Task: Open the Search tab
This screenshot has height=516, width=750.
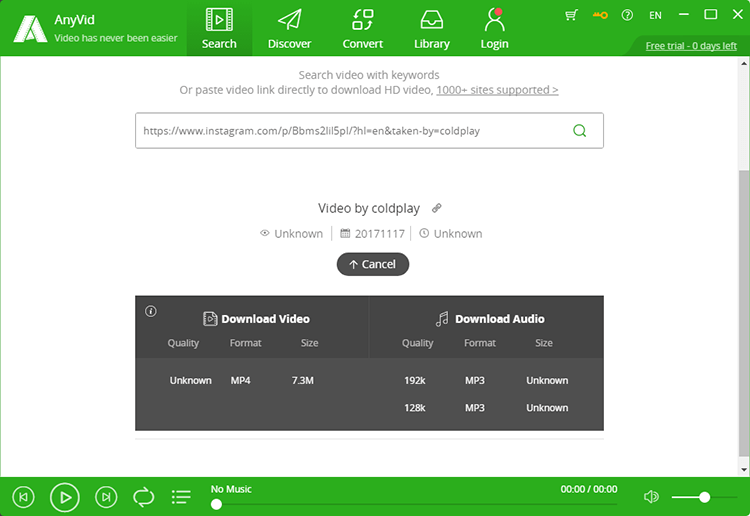Action: point(219,28)
